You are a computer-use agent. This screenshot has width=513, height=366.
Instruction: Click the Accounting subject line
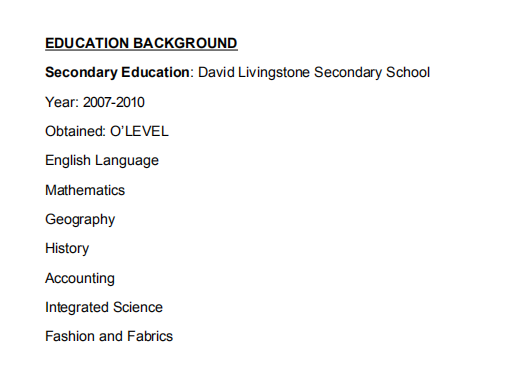point(80,278)
